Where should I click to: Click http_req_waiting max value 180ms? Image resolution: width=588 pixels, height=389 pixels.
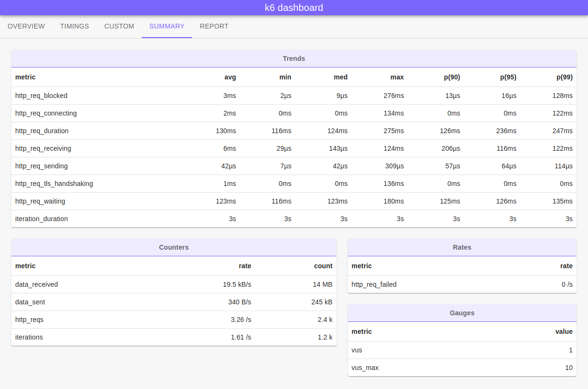click(x=394, y=201)
